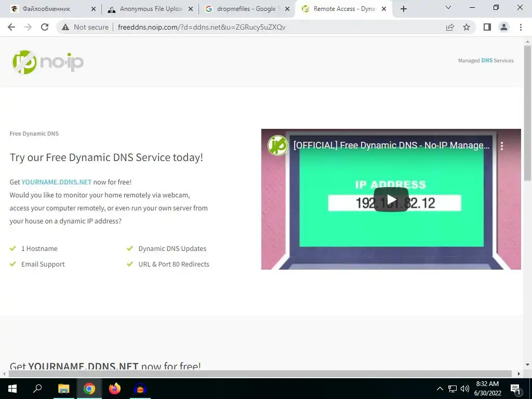Launch Firefox from the taskbar
The image size is (532, 399).
click(115, 389)
